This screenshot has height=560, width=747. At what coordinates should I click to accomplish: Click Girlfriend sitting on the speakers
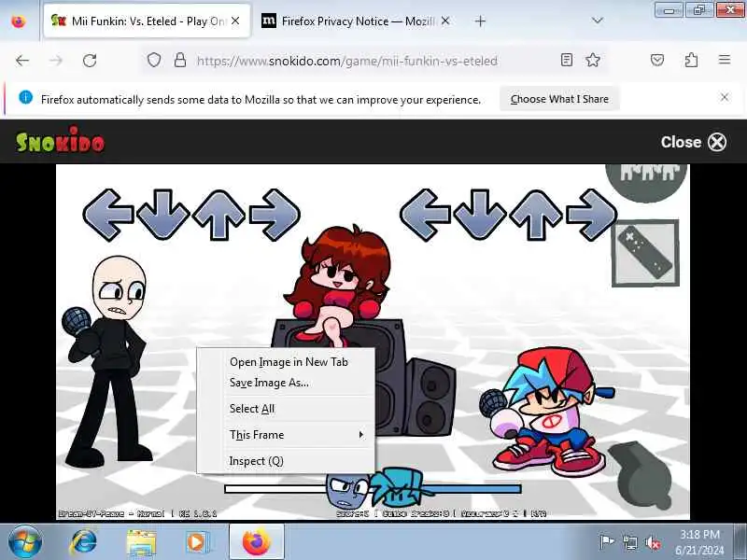(x=339, y=286)
